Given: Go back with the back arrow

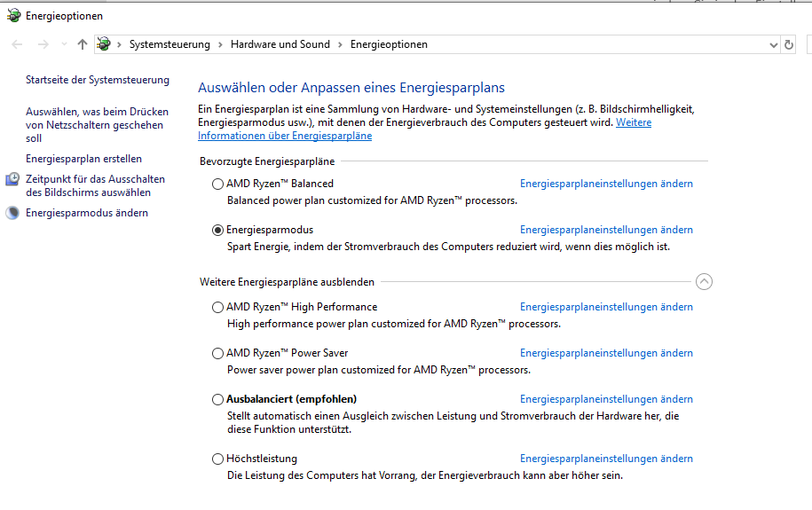Looking at the screenshot, I should [17, 44].
